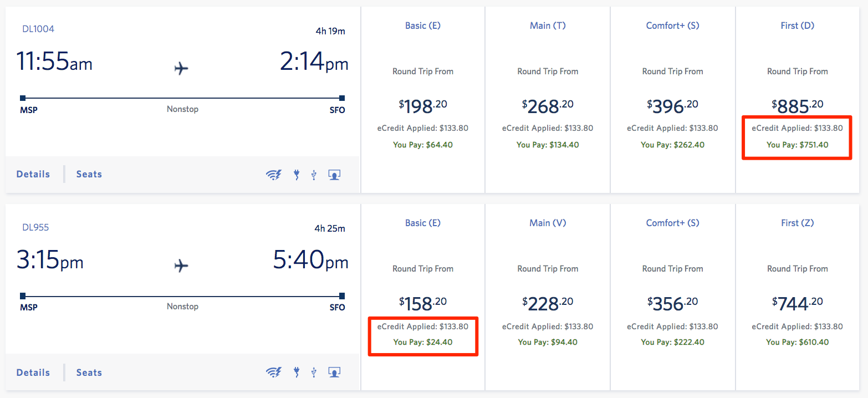The height and width of the screenshot is (398, 868).
Task: Open Seats for flight DL955
Action: (89, 372)
